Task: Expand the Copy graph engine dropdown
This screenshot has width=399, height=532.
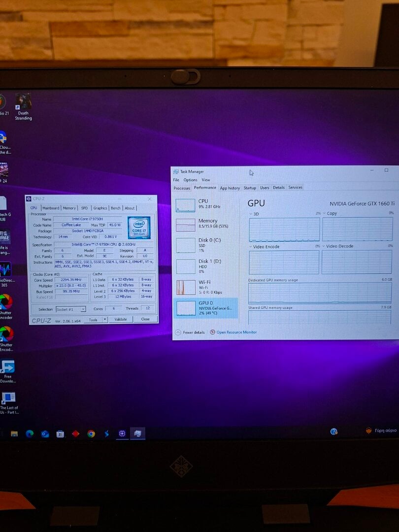Action: point(324,213)
